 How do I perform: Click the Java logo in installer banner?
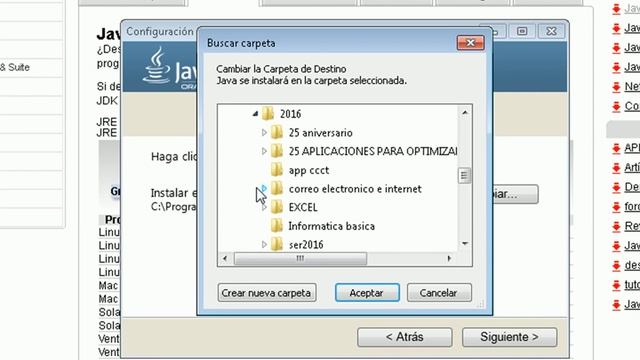pos(169,67)
